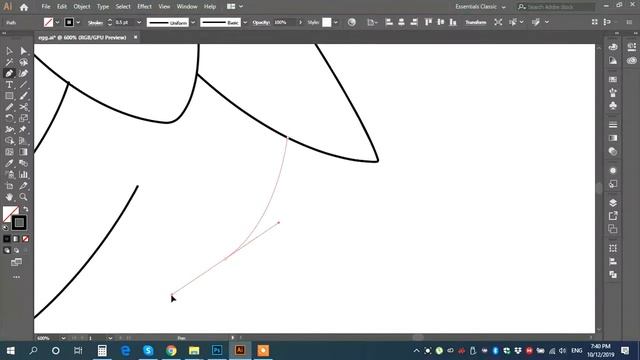Open the Object menu
The image size is (640, 360).
click(x=82, y=7)
